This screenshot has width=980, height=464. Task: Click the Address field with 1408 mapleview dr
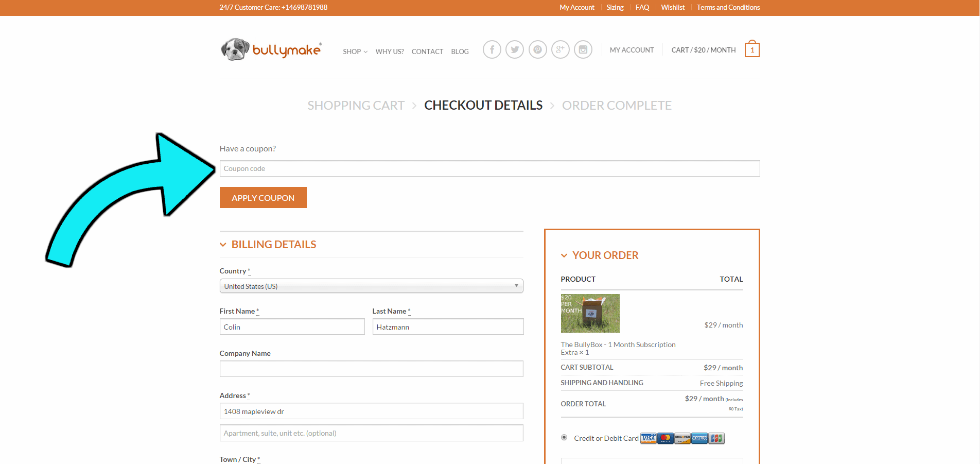(x=371, y=411)
